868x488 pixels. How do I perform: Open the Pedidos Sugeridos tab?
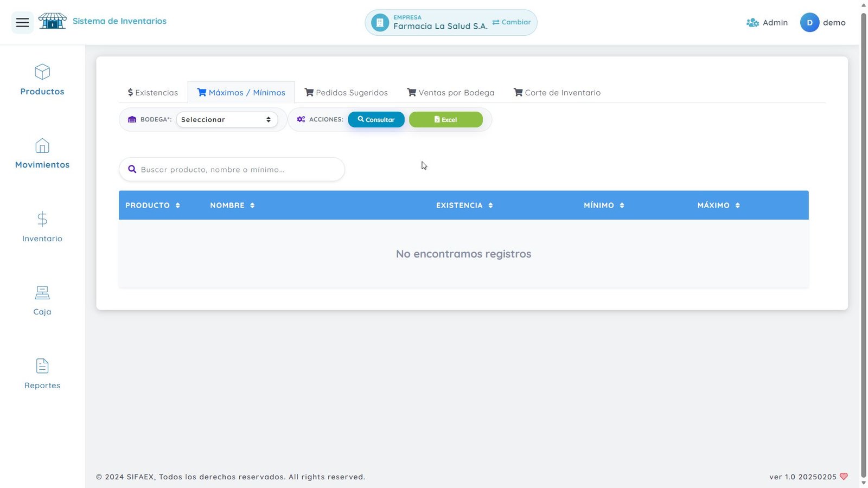coord(346,93)
